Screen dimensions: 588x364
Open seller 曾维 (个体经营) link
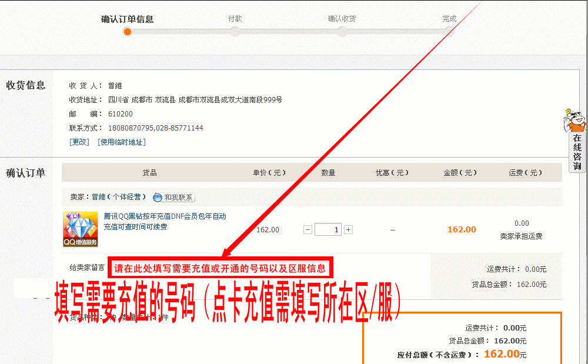pos(119,197)
